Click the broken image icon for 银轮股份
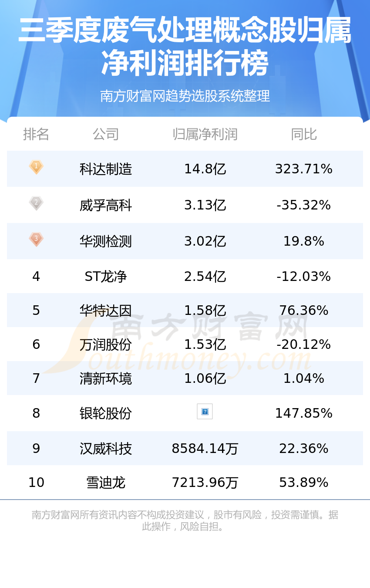 pyautogui.click(x=205, y=412)
